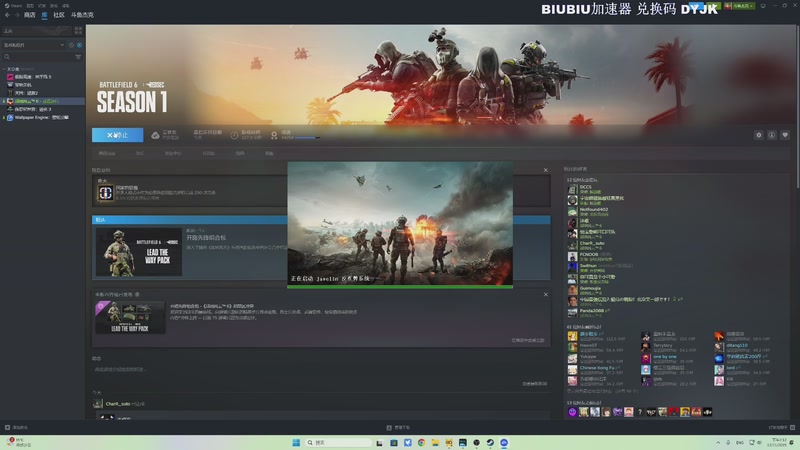The image size is (800, 450).
Task: Open the Steam menu at top-left
Action: 14,6
